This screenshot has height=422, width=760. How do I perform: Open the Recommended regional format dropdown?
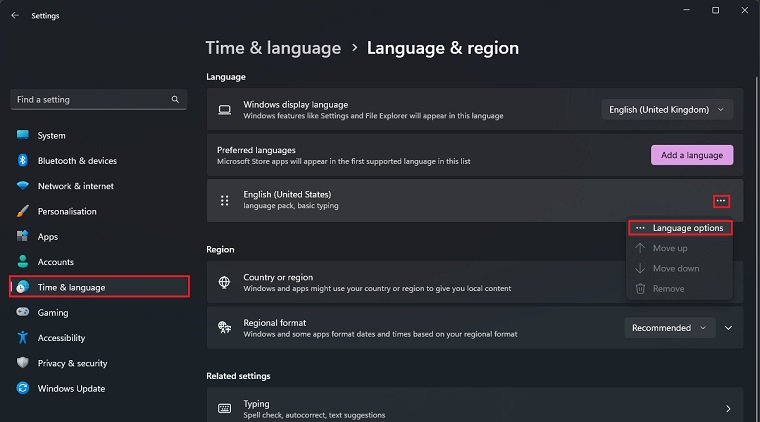tap(669, 328)
